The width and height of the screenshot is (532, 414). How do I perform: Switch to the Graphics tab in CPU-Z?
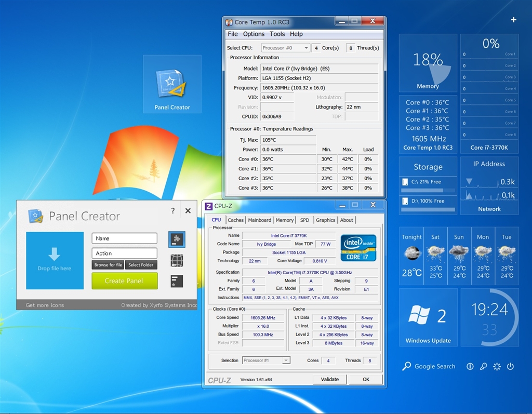[x=325, y=220]
